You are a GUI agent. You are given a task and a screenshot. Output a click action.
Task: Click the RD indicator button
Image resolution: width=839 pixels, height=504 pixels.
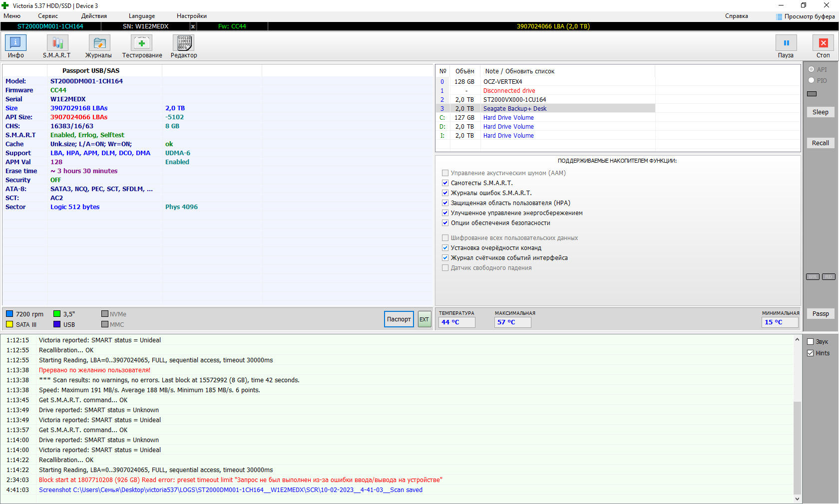[x=829, y=277]
